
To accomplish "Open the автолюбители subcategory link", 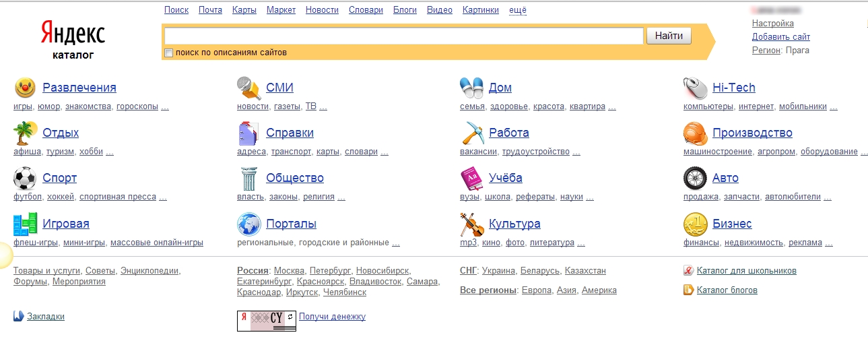I will [792, 197].
